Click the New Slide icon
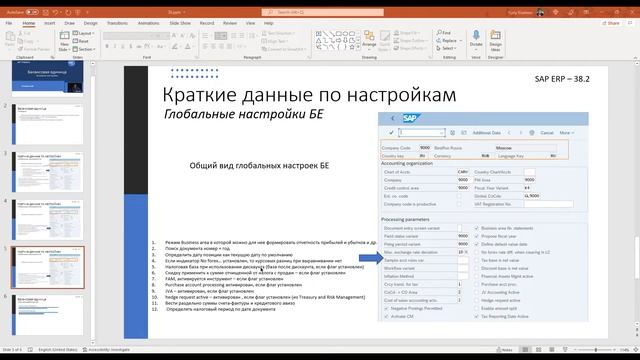Viewport: 640px width, 360px height. tap(64, 37)
